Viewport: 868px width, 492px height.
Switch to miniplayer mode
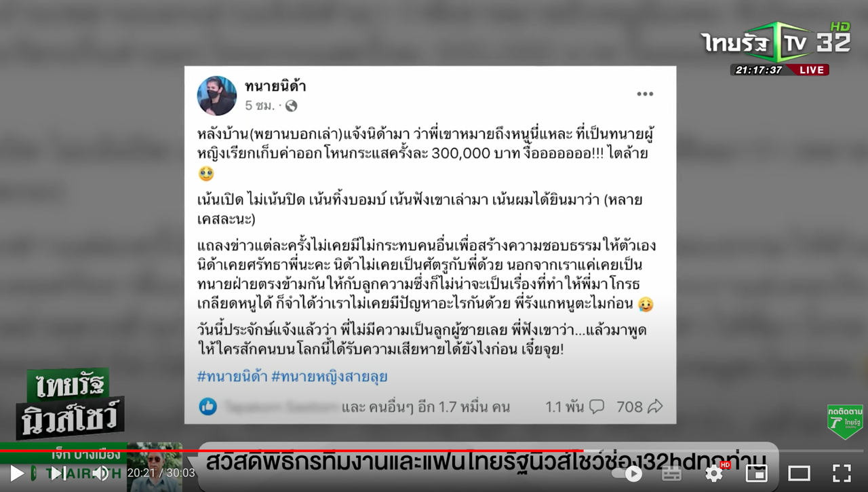(x=756, y=473)
